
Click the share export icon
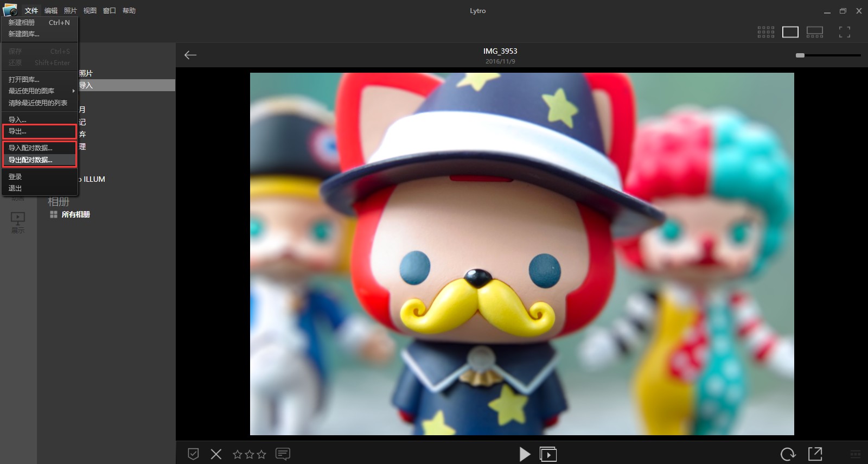[x=815, y=454]
